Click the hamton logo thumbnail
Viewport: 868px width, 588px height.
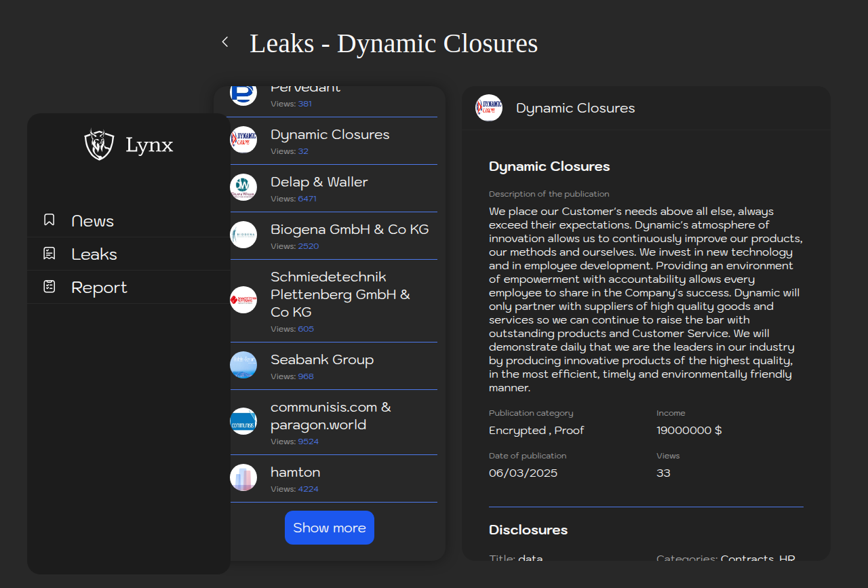[243, 477]
